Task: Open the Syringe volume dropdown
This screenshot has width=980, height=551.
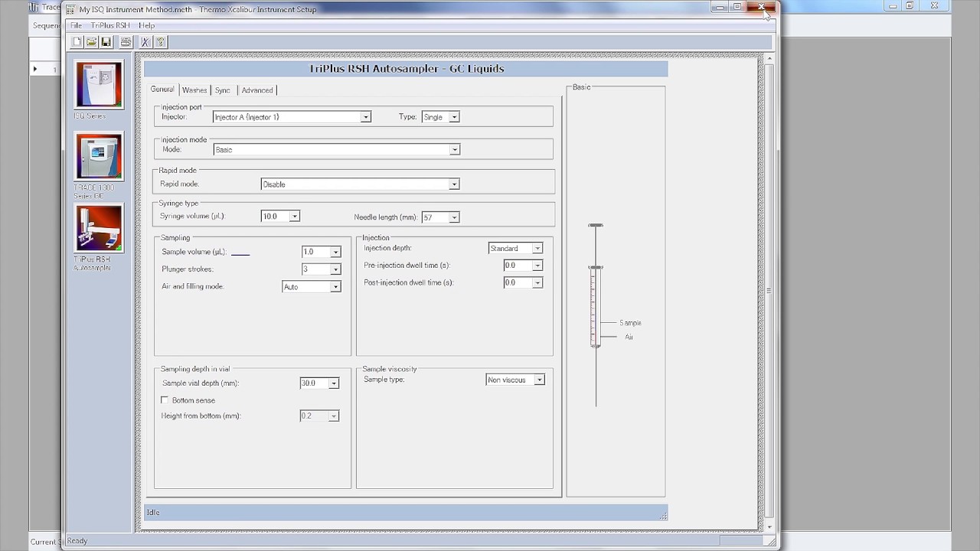Action: coord(294,217)
